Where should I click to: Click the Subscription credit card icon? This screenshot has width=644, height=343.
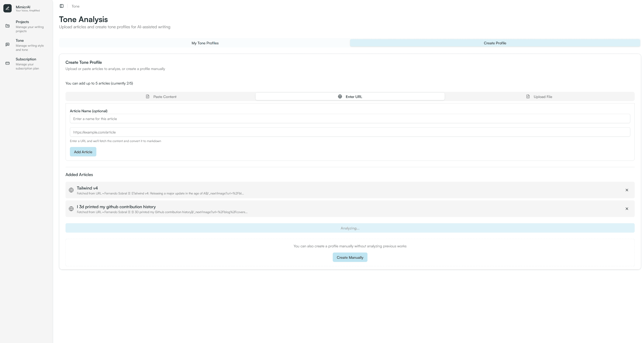point(8,63)
